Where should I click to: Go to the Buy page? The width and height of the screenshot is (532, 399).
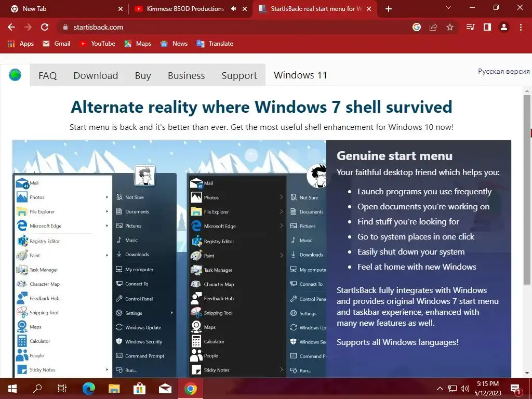(143, 75)
